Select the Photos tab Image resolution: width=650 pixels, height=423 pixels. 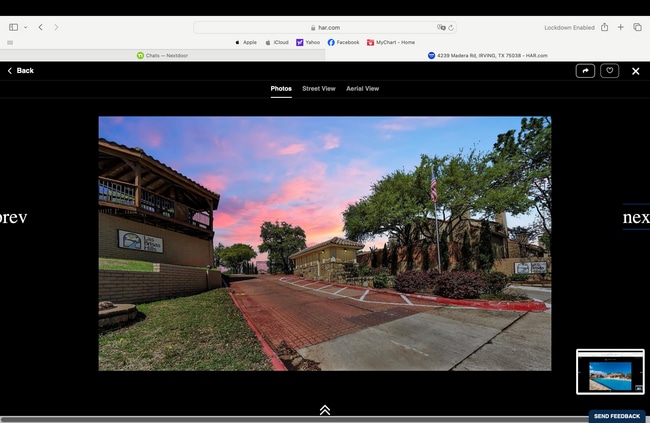(x=281, y=89)
